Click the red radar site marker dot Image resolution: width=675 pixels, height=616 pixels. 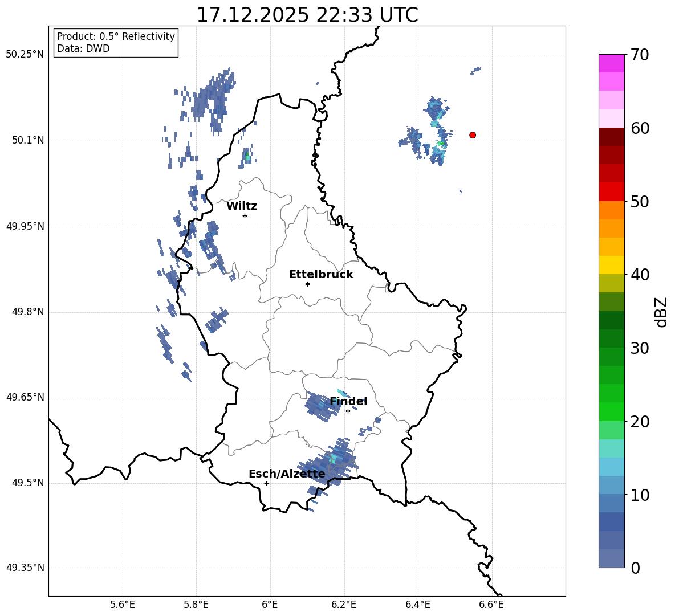473,135
